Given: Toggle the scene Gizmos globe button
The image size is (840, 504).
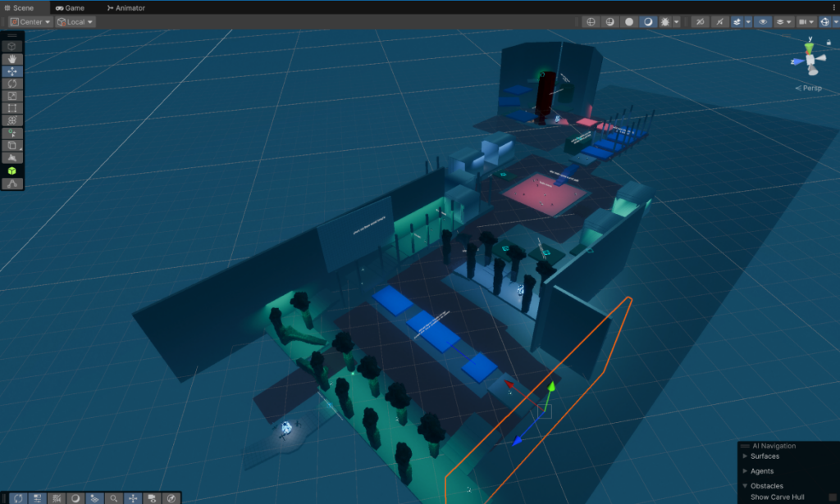Looking at the screenshot, I should click(x=825, y=22).
